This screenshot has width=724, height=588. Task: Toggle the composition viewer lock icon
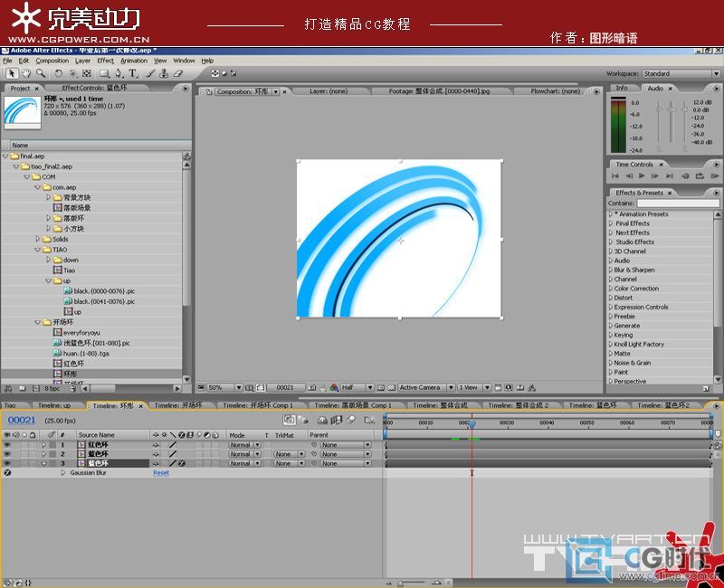click(x=209, y=91)
